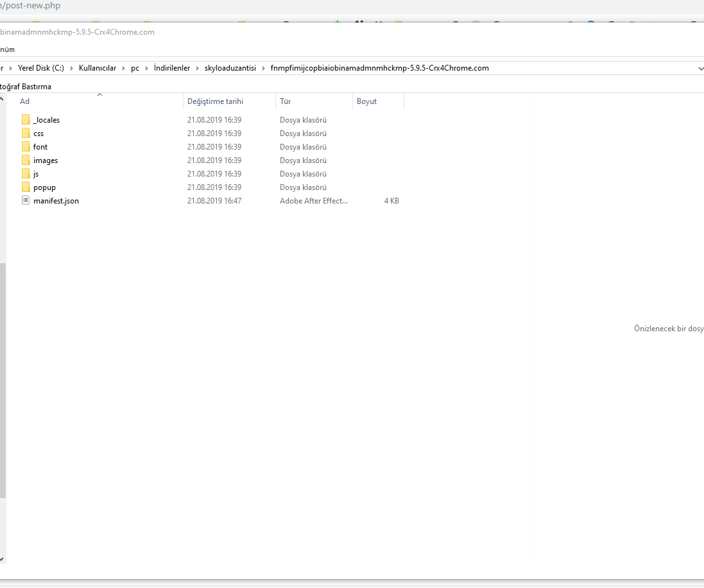Select the _locales folder icon

[x=26, y=120]
